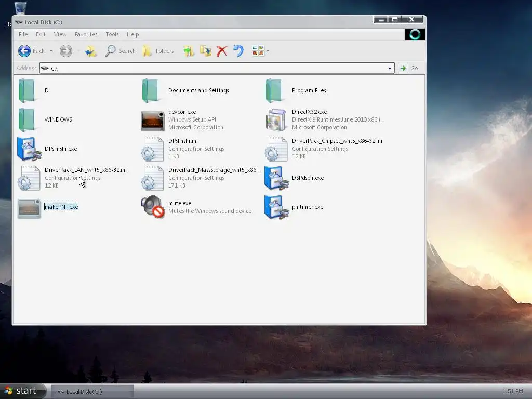The image size is (532, 399).
Task: Open the Back history dropdown arrow
Action: tap(51, 51)
